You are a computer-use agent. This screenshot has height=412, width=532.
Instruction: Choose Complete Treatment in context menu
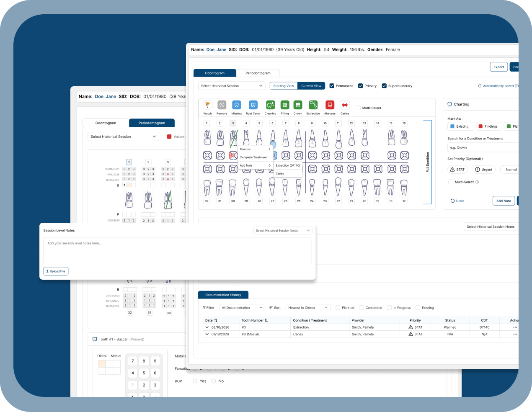point(255,157)
